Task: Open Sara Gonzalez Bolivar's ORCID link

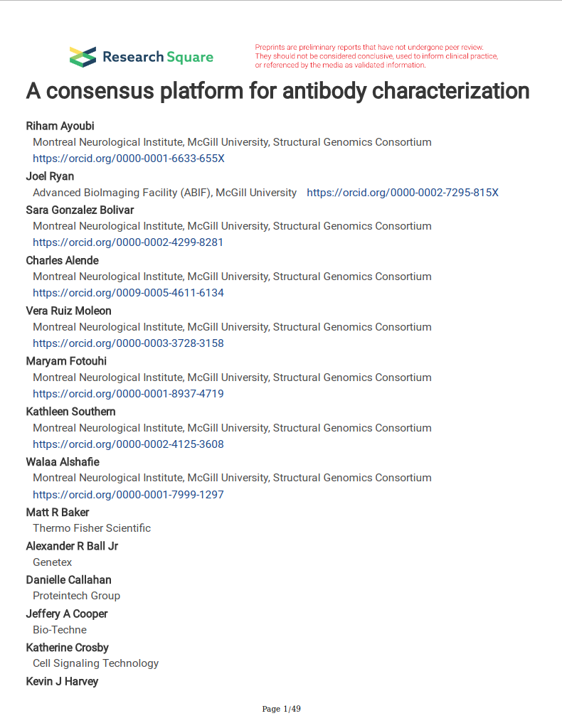Action: [x=128, y=242]
